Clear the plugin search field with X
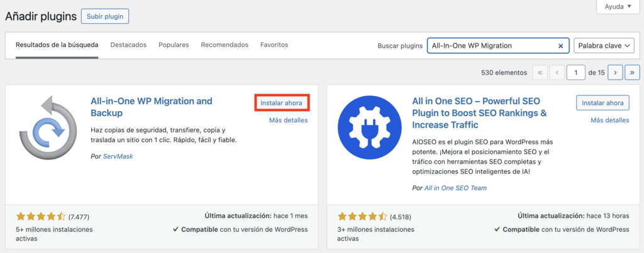The image size is (644, 253). (x=560, y=46)
